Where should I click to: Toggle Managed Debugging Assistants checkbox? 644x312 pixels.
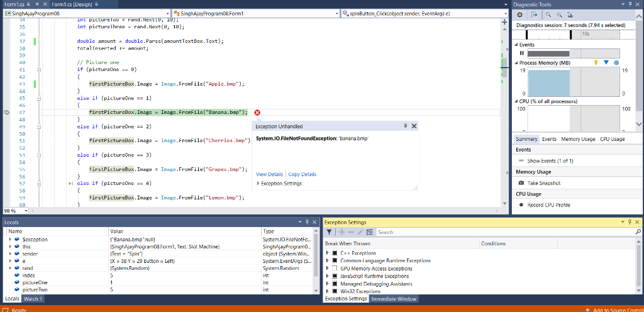335,284
